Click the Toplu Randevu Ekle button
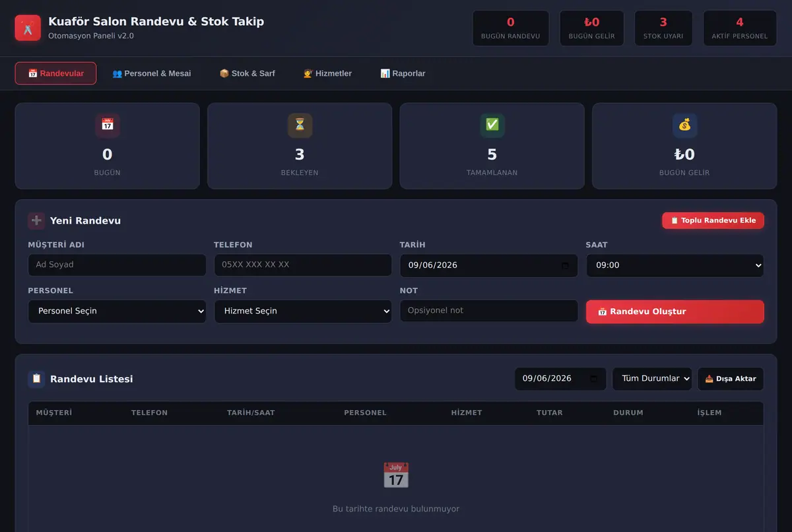This screenshot has height=532, width=792. [713, 220]
